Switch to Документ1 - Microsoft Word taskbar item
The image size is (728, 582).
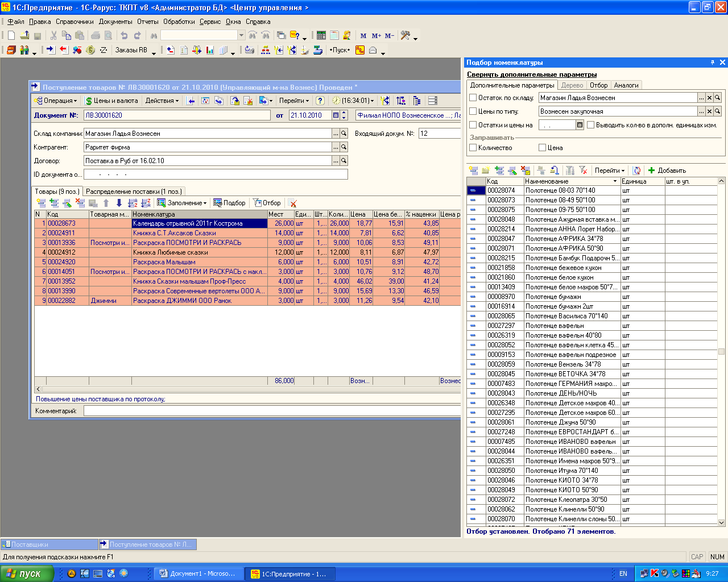coord(198,573)
